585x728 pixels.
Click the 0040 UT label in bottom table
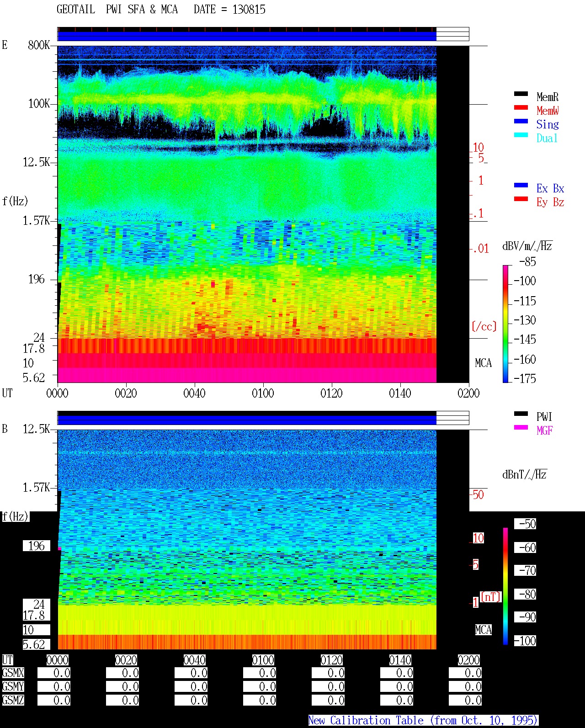pyautogui.click(x=194, y=660)
